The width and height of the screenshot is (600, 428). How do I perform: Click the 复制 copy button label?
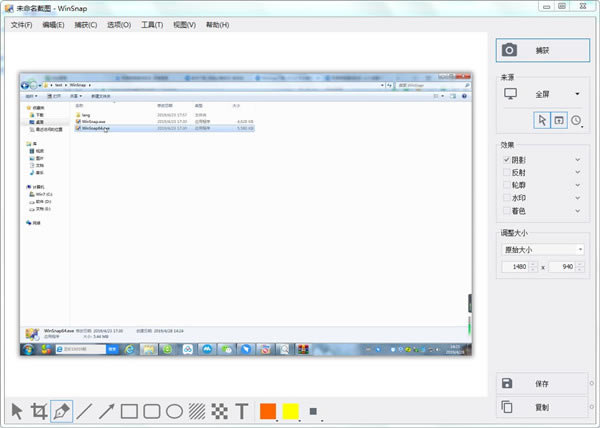click(542, 407)
